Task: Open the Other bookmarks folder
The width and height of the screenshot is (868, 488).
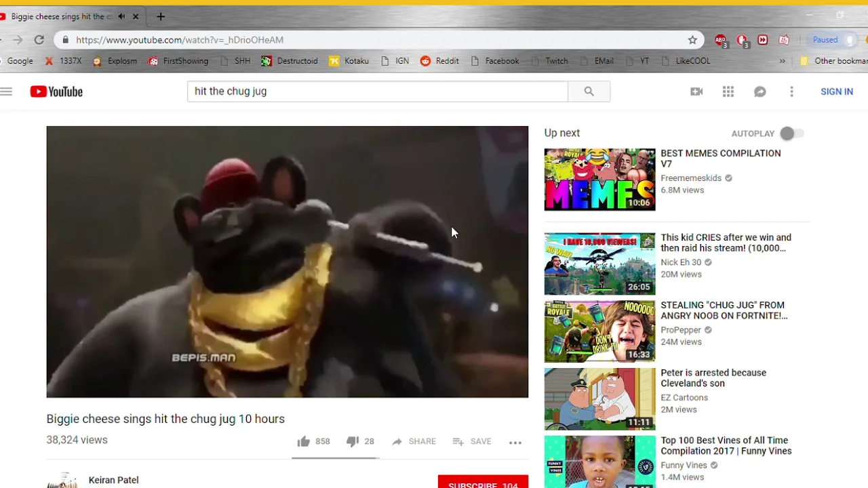Action: pyautogui.click(x=833, y=61)
